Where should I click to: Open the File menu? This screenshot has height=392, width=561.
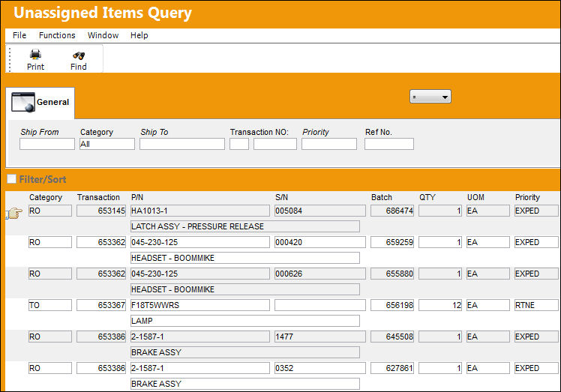pos(19,35)
